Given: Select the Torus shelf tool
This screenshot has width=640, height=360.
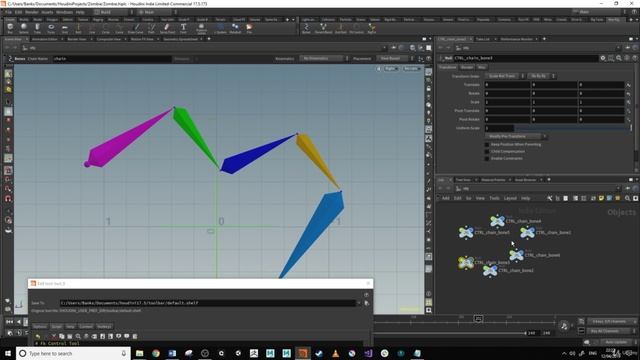Looking at the screenshot, I should tap(51, 28).
